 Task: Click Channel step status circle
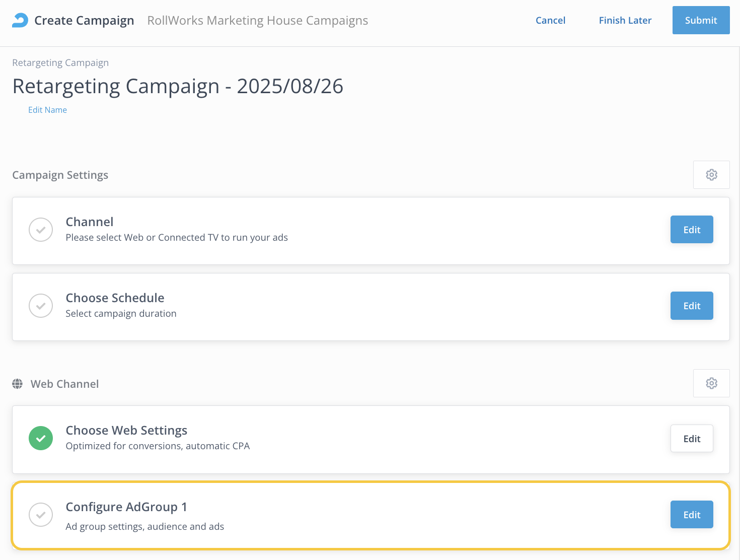tap(41, 230)
